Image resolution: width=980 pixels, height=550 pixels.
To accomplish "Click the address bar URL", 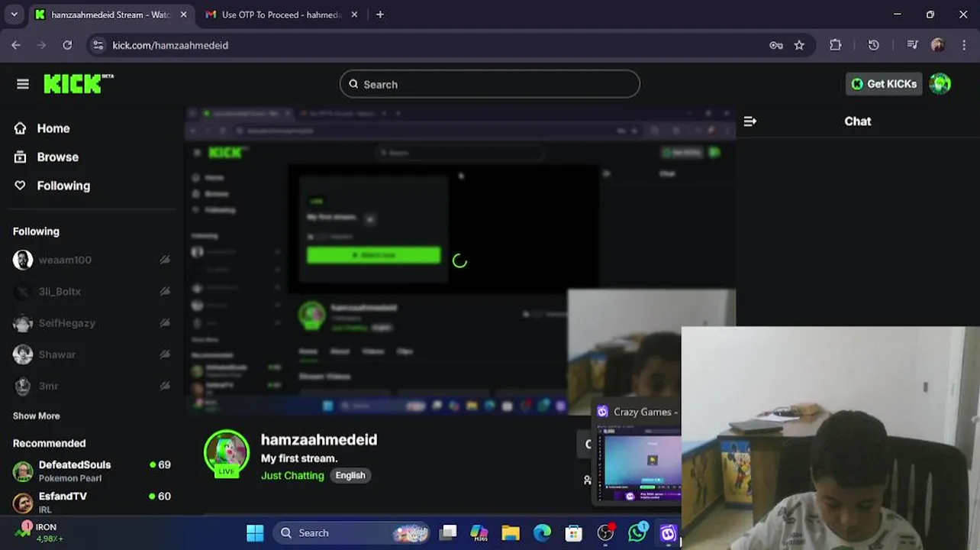I will coord(170,45).
